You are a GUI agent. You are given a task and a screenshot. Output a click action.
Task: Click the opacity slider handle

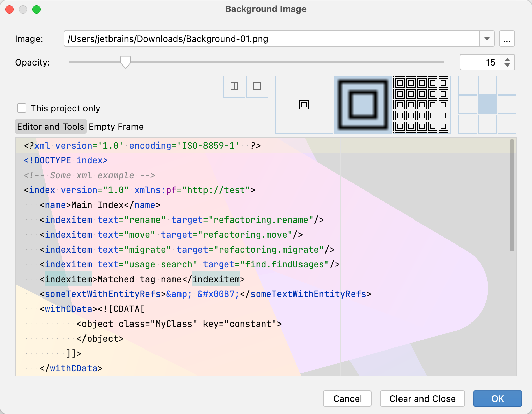(125, 62)
